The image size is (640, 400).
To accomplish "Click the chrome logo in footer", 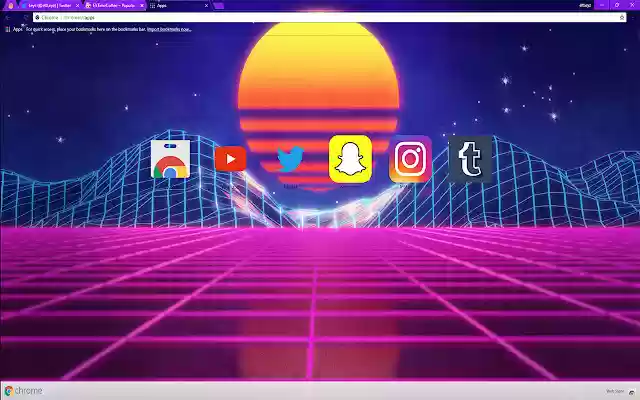I will (x=24, y=391).
